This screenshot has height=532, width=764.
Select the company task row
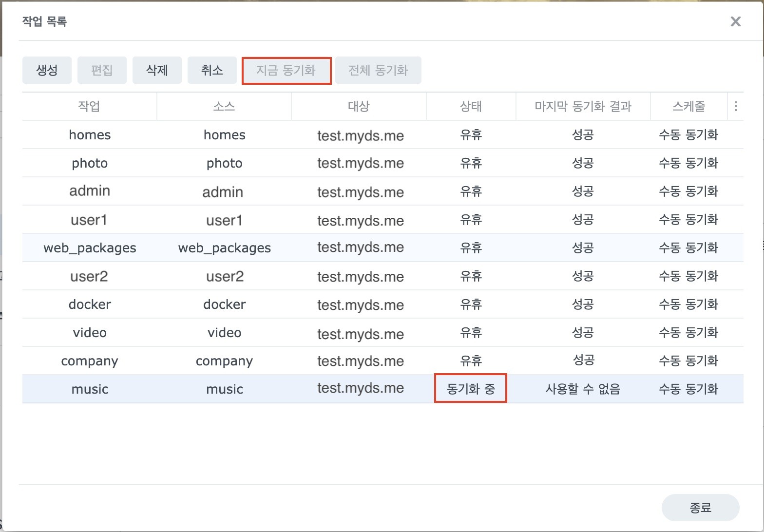click(x=90, y=361)
